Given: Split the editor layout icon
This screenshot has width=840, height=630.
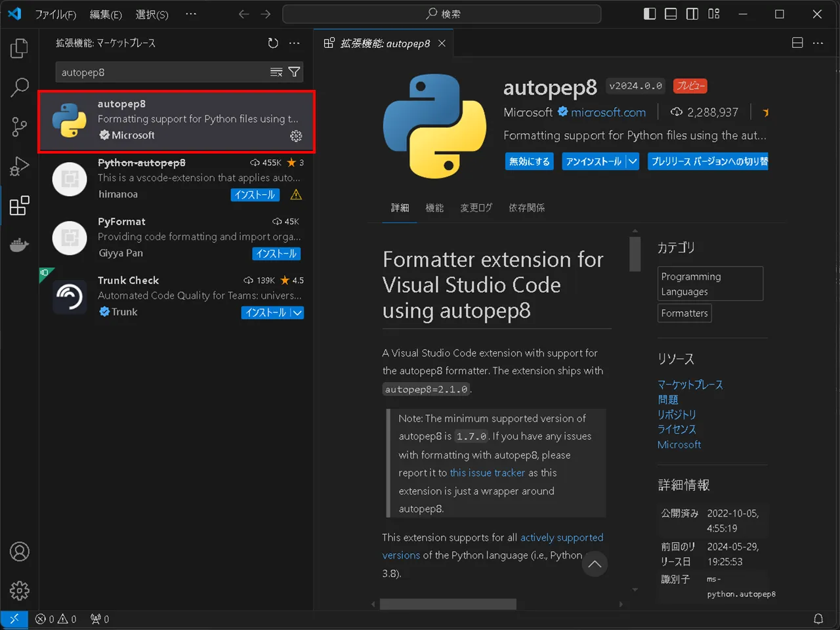Looking at the screenshot, I should pos(797,43).
